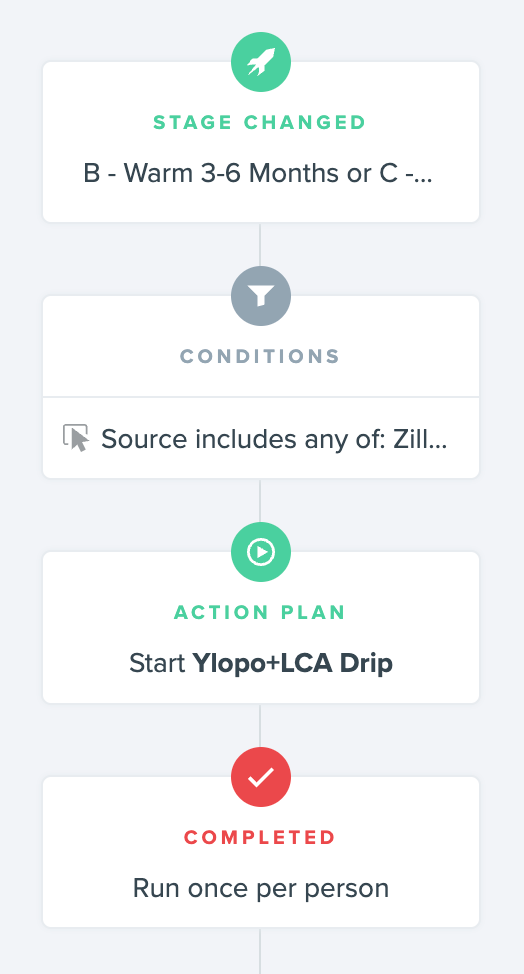This screenshot has height=974, width=524.
Task: Select the ACTION PLAN heading
Action: pos(260,612)
